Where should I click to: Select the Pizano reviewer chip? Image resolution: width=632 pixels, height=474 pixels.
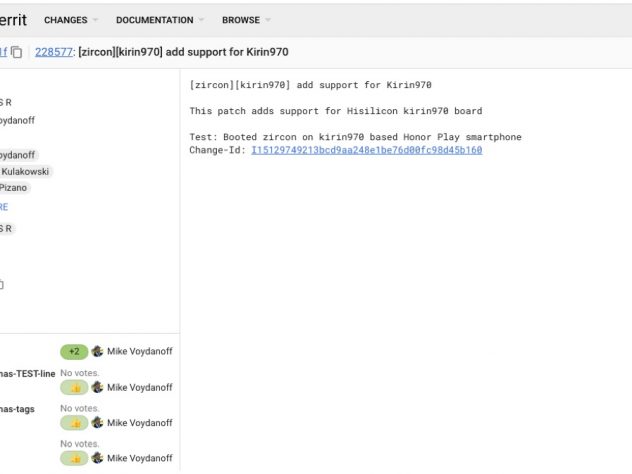coord(14,187)
